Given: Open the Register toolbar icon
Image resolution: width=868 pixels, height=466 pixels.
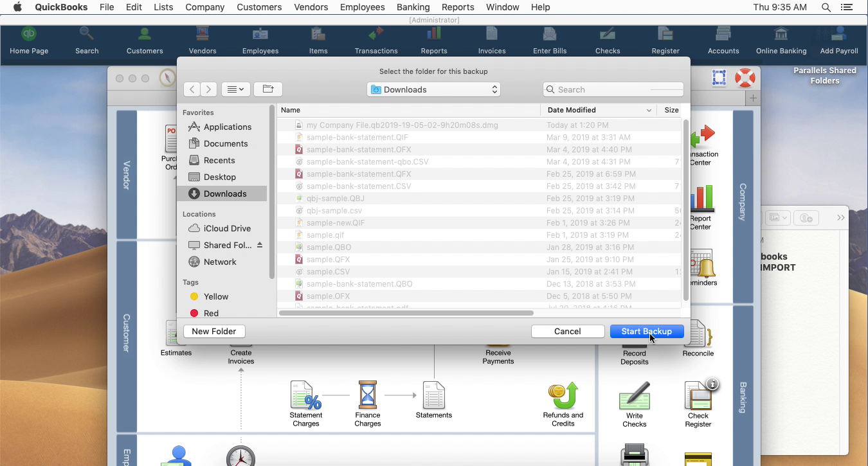Looking at the screenshot, I should pos(665,40).
